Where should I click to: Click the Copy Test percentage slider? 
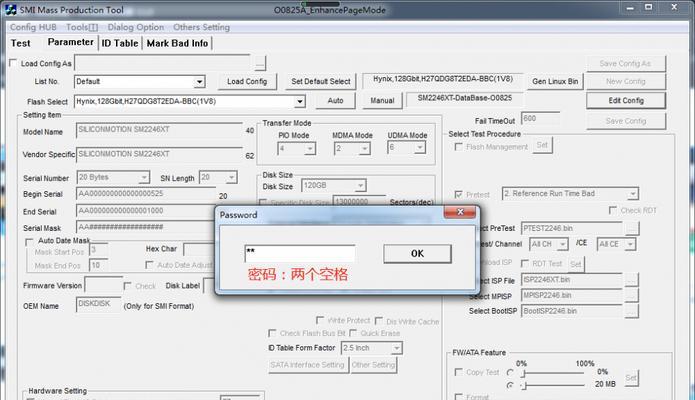click(553, 373)
